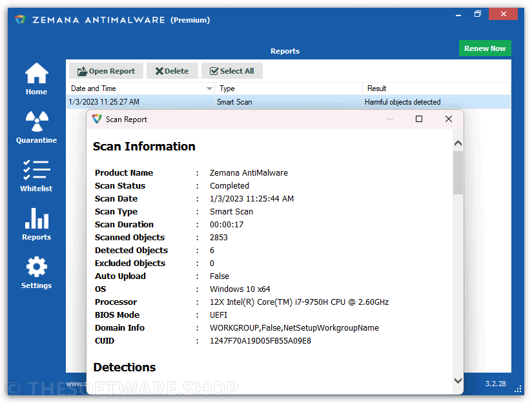Click the version number 3.2.28
This screenshot has width=532, height=403.
tap(495, 384)
